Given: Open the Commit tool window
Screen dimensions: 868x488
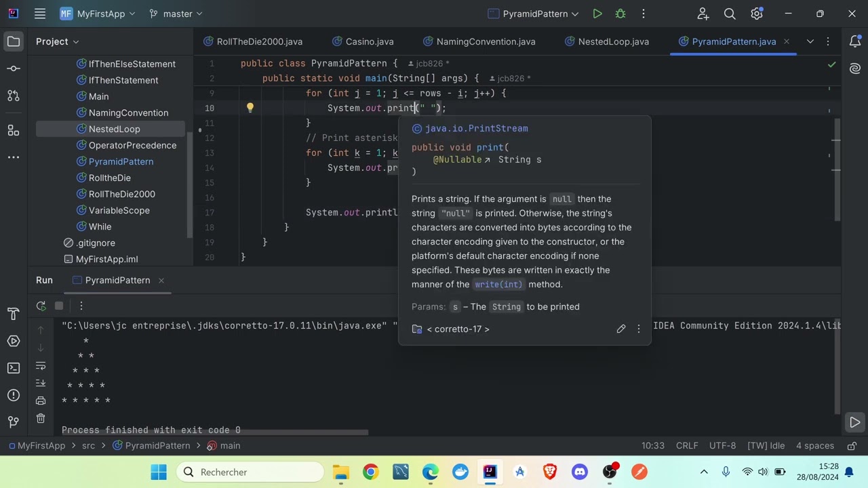Looking at the screenshot, I should (14, 68).
